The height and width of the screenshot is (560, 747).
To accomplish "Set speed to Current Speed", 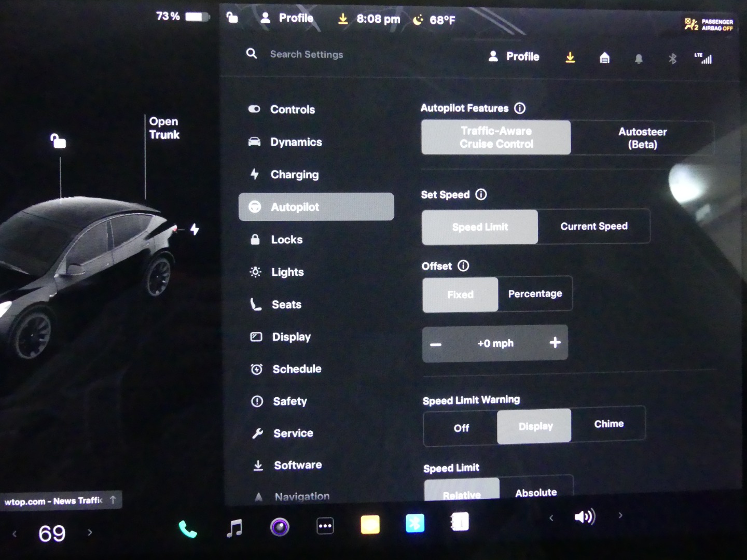I will click(594, 226).
